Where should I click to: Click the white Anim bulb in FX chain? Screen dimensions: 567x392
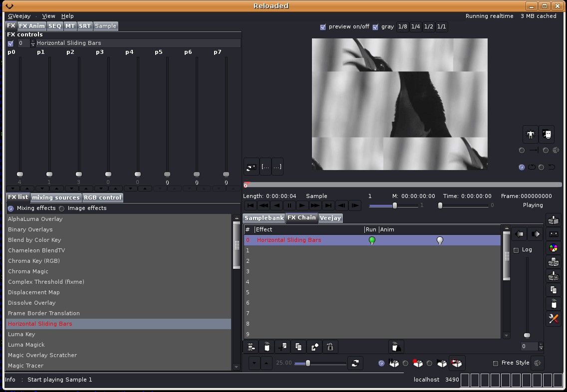440,240
